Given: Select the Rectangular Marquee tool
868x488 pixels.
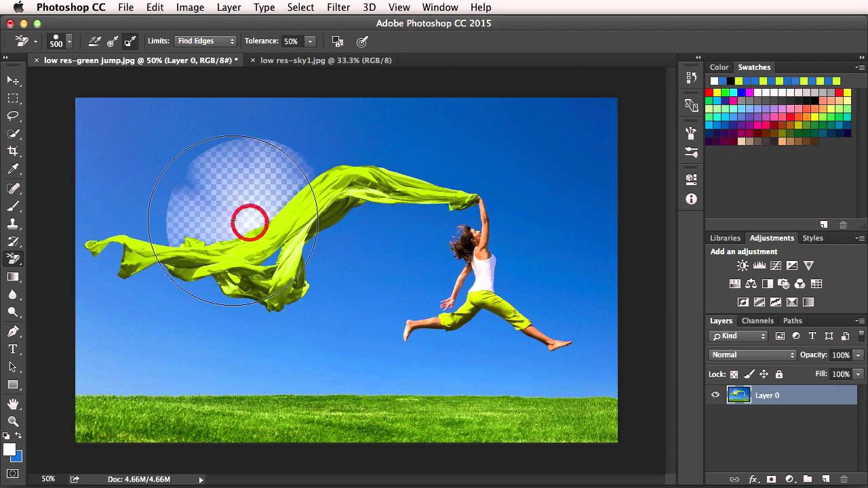Looking at the screenshot, I should [13, 98].
